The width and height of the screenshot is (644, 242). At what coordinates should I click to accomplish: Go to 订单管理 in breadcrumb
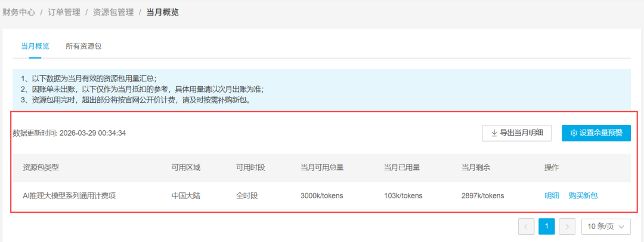(64, 13)
